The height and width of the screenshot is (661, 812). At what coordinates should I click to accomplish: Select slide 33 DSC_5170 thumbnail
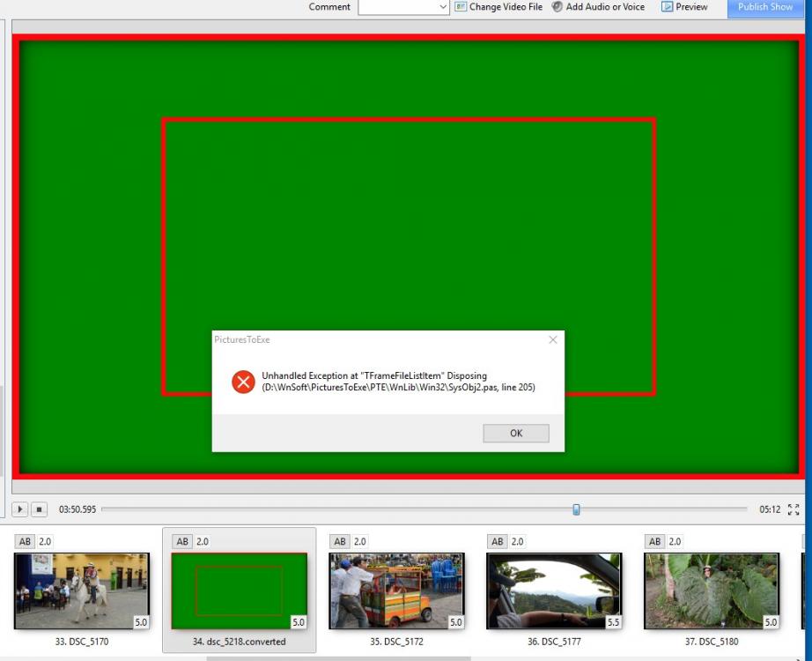tap(82, 590)
